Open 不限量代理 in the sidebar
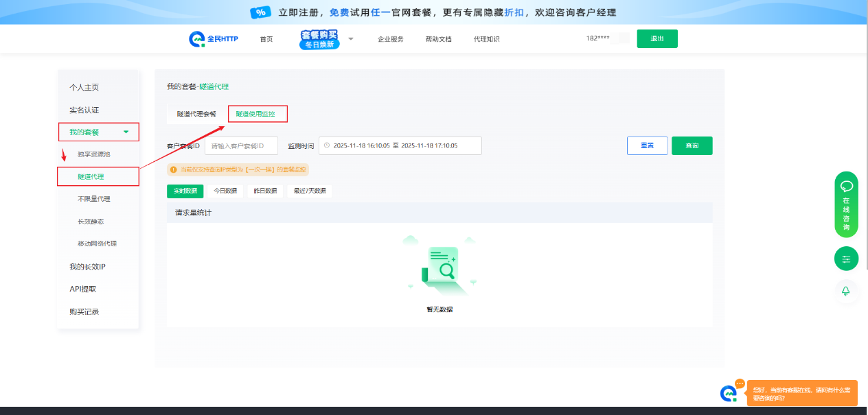The height and width of the screenshot is (415, 868). pyautogui.click(x=94, y=199)
